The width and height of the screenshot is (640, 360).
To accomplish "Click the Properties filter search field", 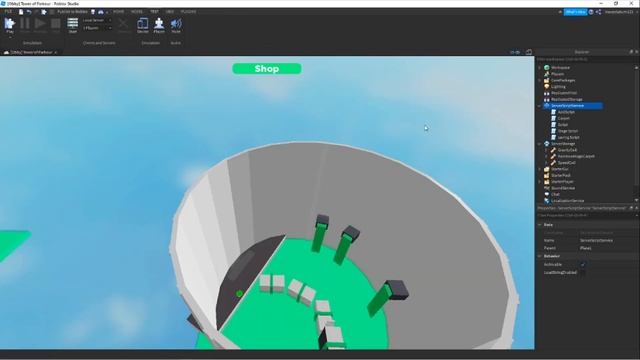I will click(x=586, y=215).
